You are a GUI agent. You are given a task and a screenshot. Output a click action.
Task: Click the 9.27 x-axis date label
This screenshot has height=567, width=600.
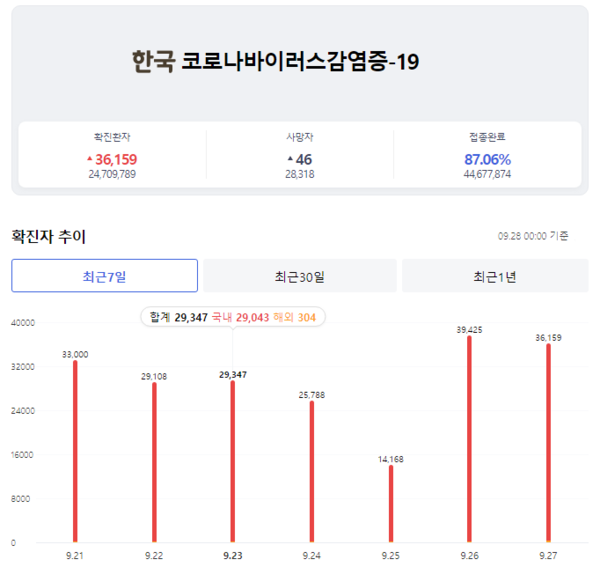point(548,555)
